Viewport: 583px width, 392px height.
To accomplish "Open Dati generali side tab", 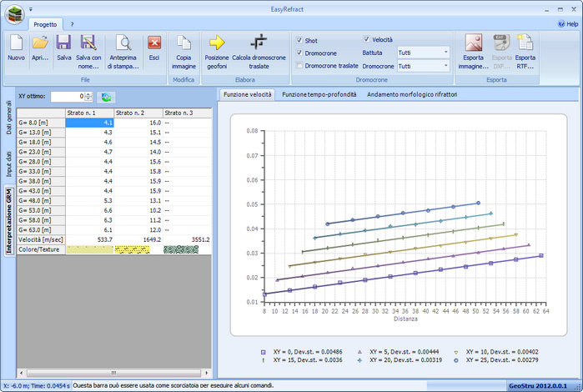I will coord(9,118).
